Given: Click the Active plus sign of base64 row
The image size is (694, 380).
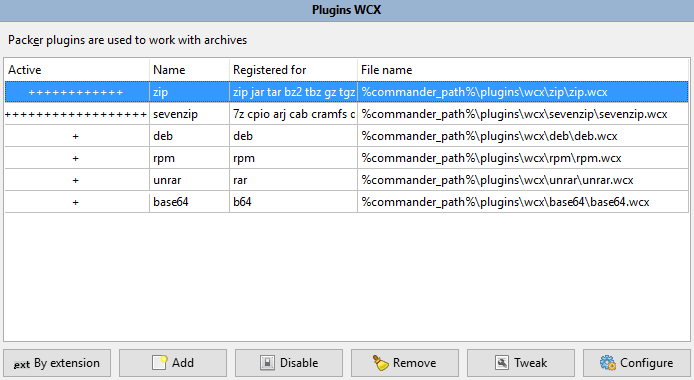Looking at the screenshot, I should click(76, 203).
